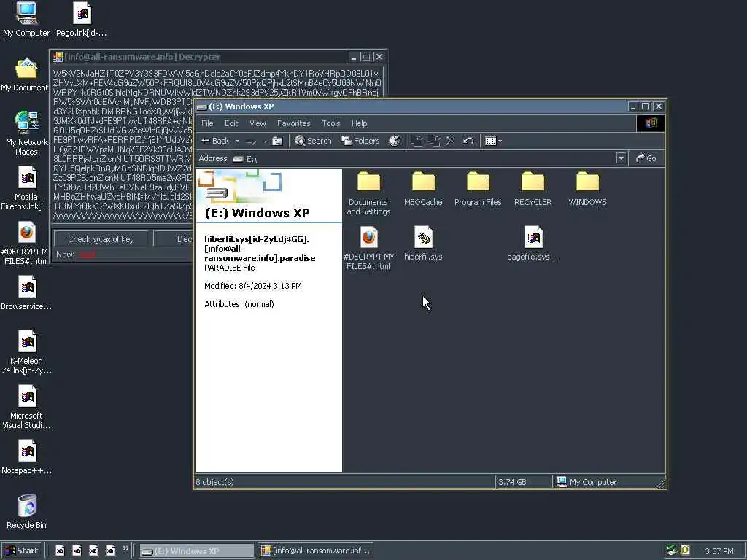747x560 pixels.
Task: Click the Forward arrow in Explorer toolbar
Action: coord(251,141)
